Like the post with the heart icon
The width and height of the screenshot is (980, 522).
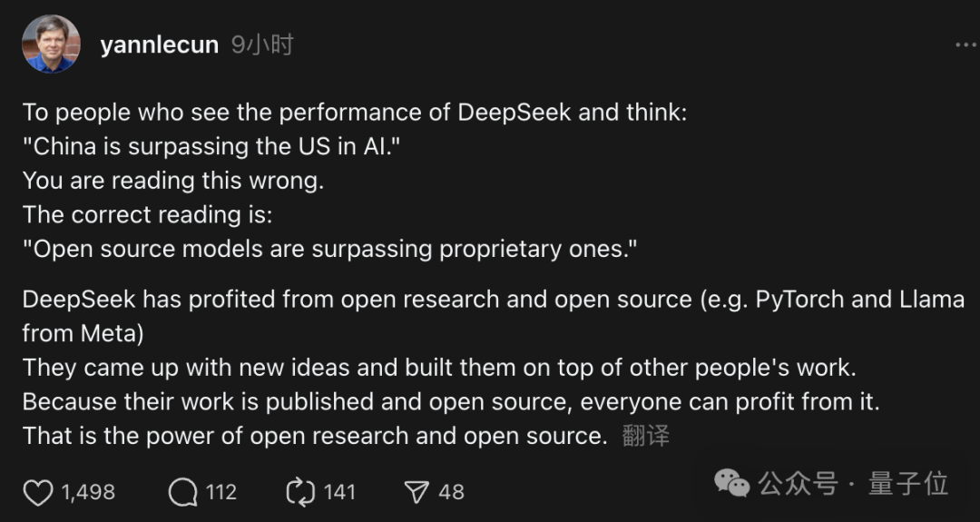pyautogui.click(x=38, y=493)
